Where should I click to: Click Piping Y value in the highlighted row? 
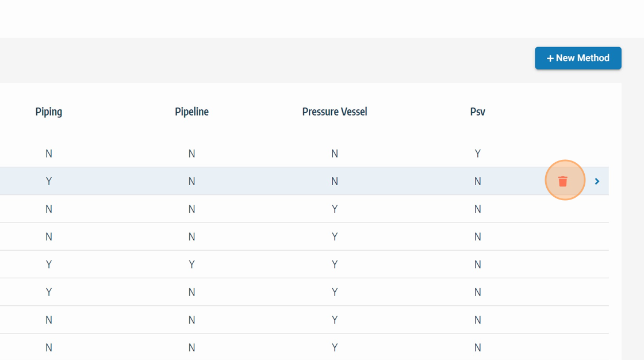point(49,181)
